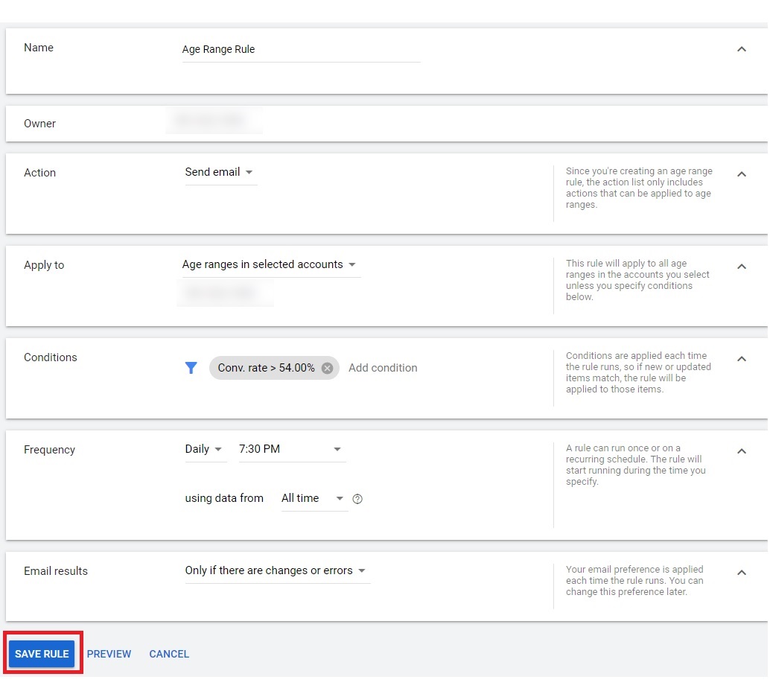Click the Action label
The width and height of the screenshot is (770, 700).
pyautogui.click(x=39, y=173)
